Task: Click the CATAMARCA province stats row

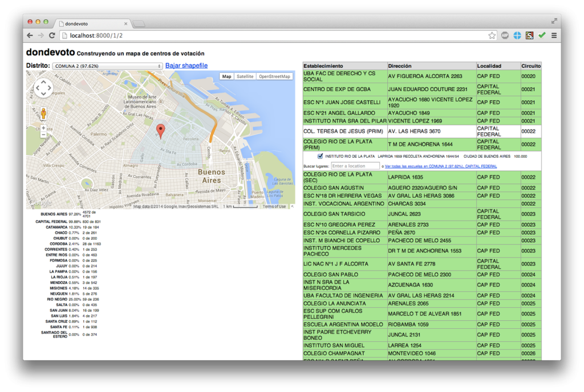Action: click(72, 227)
